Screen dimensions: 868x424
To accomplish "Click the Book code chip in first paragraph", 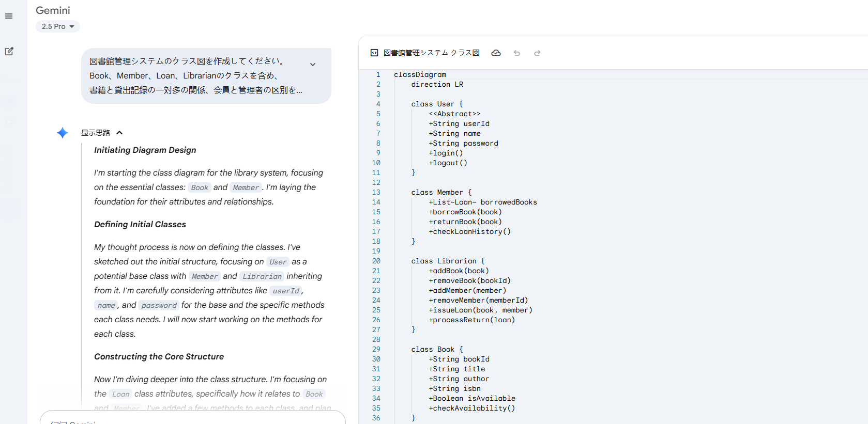I will [x=200, y=187].
